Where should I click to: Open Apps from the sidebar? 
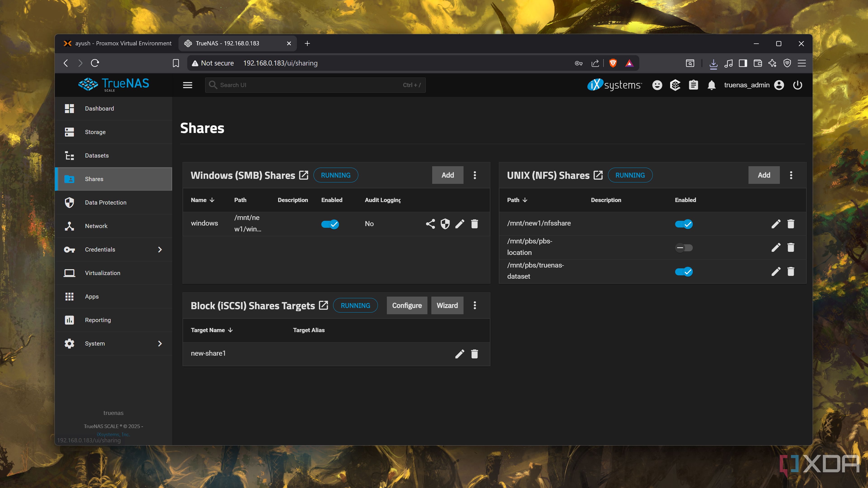click(113, 296)
